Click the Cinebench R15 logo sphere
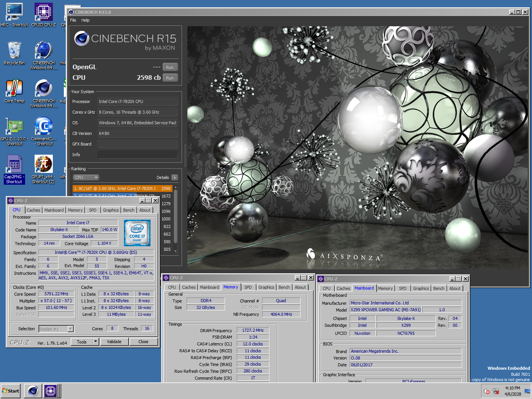This screenshot has width=532, height=399. [x=81, y=38]
